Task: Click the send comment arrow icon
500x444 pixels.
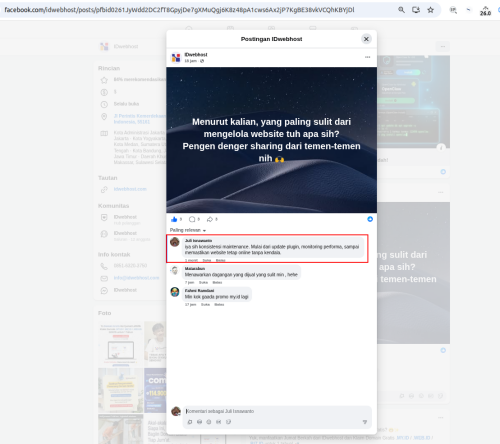Action: pyautogui.click(x=365, y=422)
